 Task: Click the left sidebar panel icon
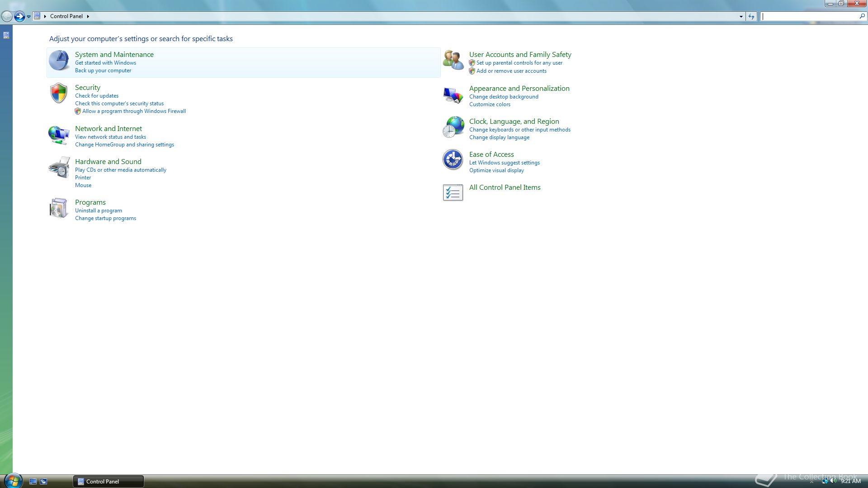click(x=6, y=35)
